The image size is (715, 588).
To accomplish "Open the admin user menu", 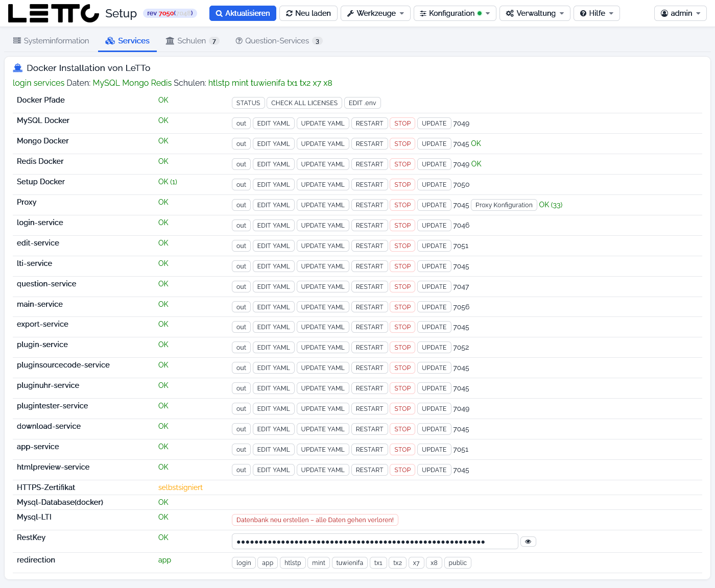I will [680, 13].
